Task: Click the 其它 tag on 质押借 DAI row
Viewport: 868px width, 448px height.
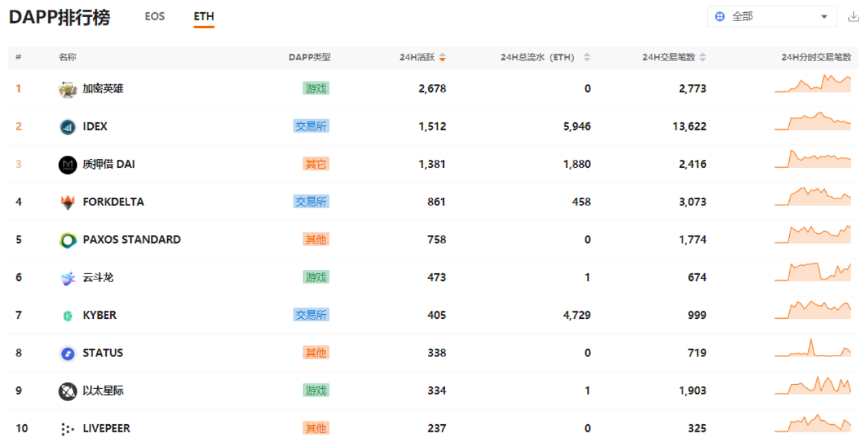Action: 316,164
